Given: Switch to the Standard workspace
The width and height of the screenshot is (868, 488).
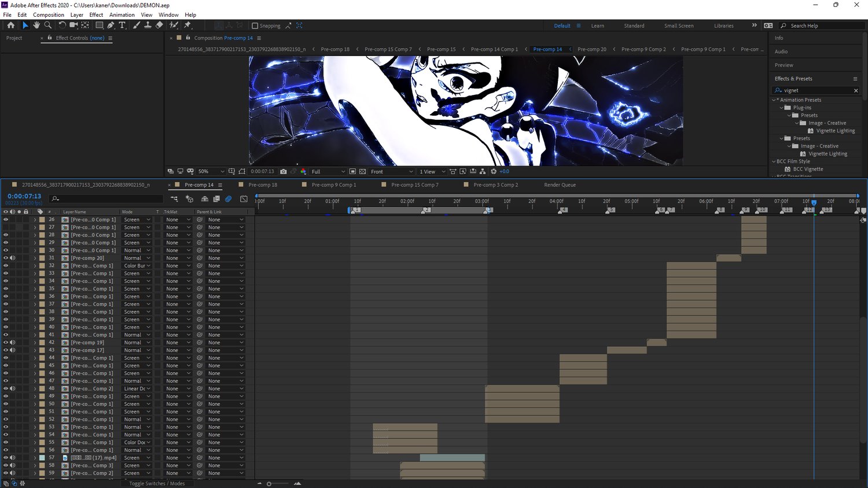Looking at the screenshot, I should click(x=634, y=26).
